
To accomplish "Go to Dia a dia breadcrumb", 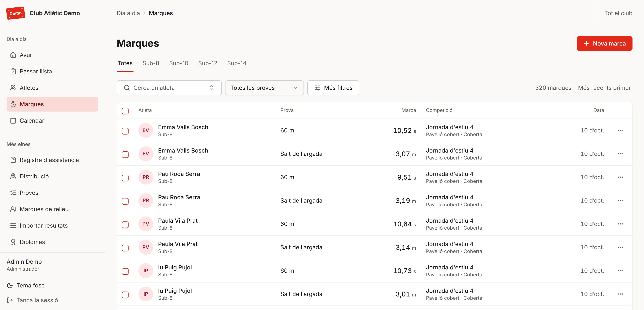I will click(128, 13).
